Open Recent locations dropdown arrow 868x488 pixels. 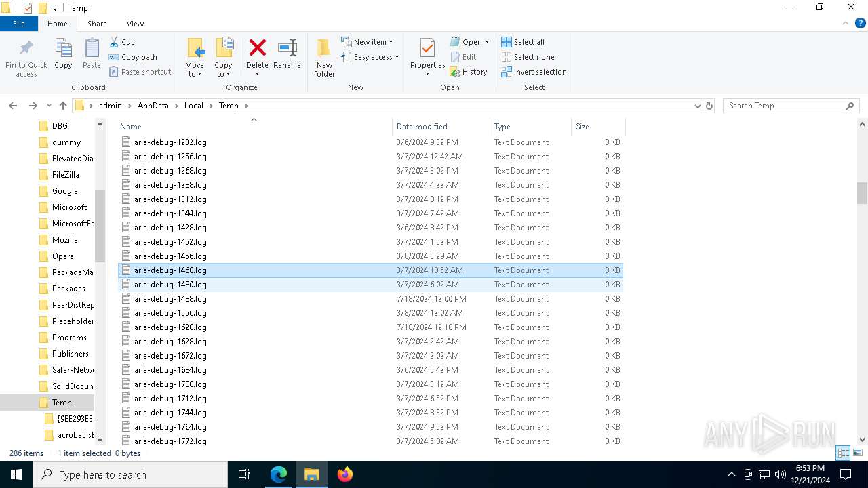(x=49, y=106)
